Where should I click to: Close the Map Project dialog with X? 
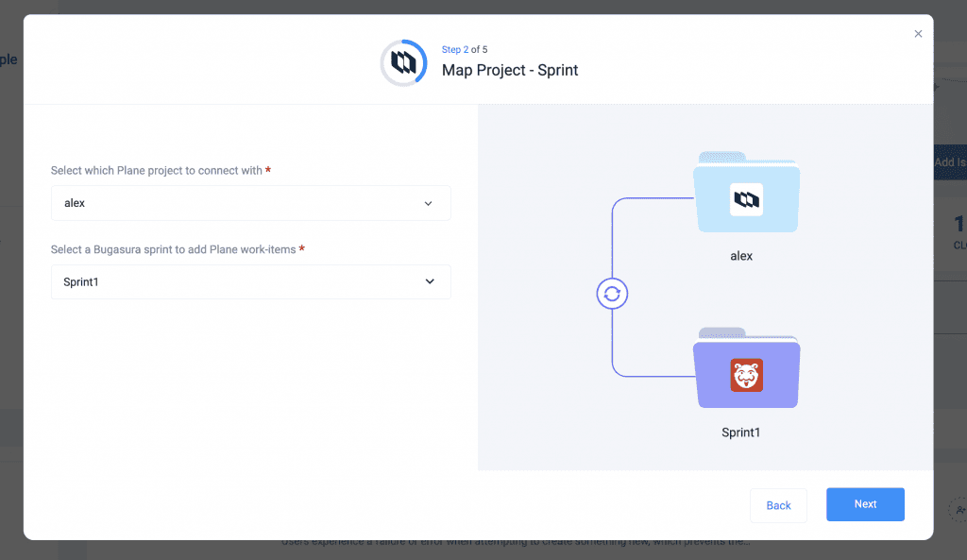[x=918, y=34]
